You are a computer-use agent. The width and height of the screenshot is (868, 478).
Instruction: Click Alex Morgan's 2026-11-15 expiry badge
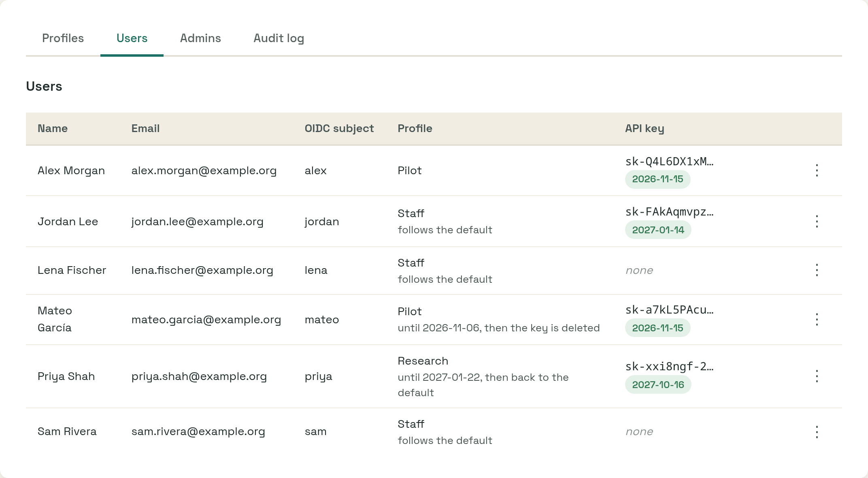point(657,179)
